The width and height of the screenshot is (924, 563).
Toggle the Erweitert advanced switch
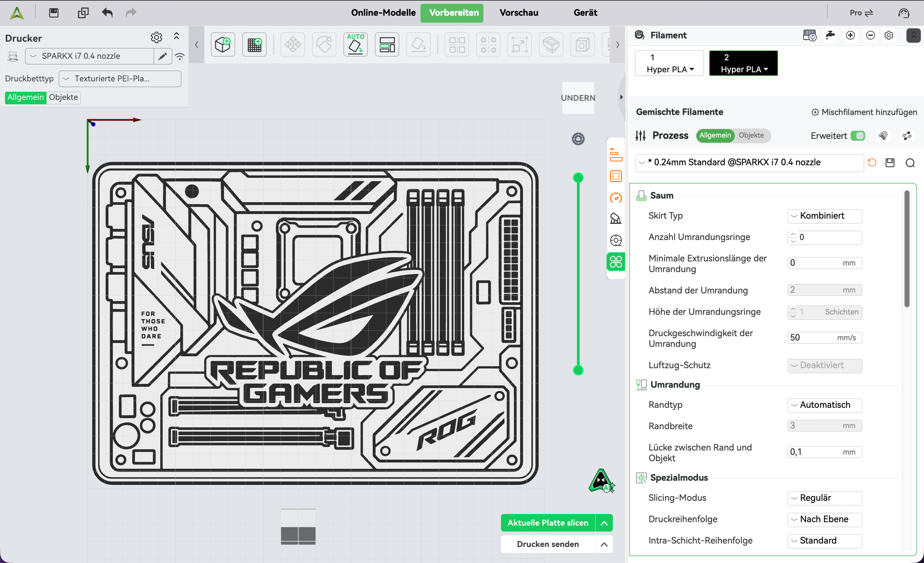point(857,136)
